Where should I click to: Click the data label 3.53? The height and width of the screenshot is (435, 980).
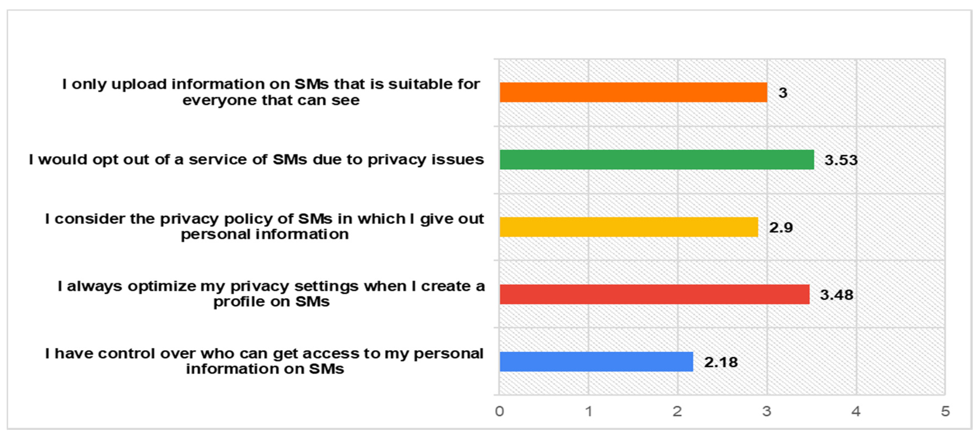point(841,160)
